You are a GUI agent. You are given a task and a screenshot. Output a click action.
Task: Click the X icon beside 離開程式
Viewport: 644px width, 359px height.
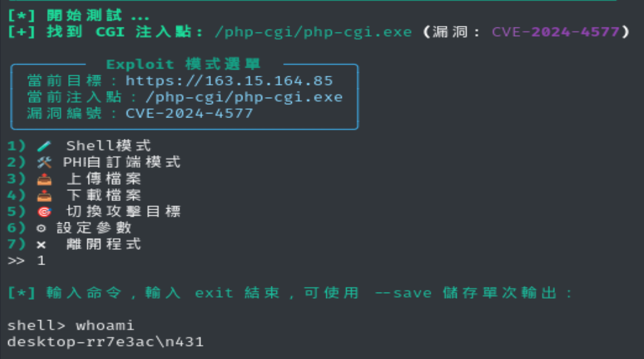pos(41,245)
